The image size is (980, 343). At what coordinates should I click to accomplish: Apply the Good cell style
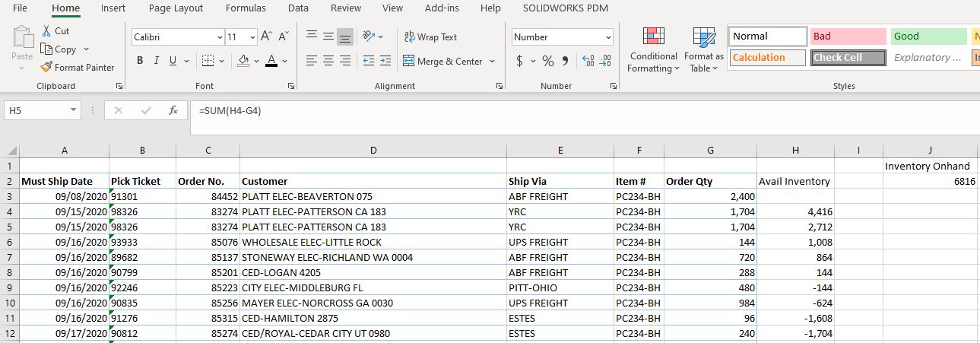pyautogui.click(x=928, y=37)
